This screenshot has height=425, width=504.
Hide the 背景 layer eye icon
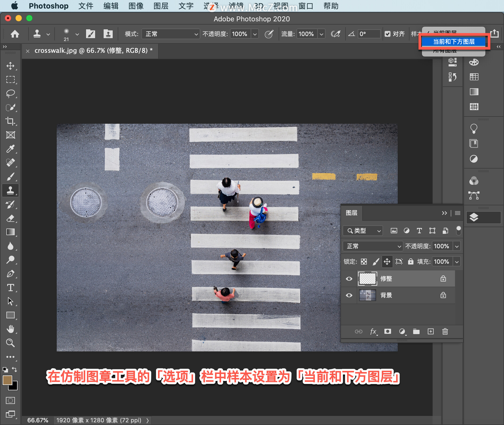tap(349, 295)
